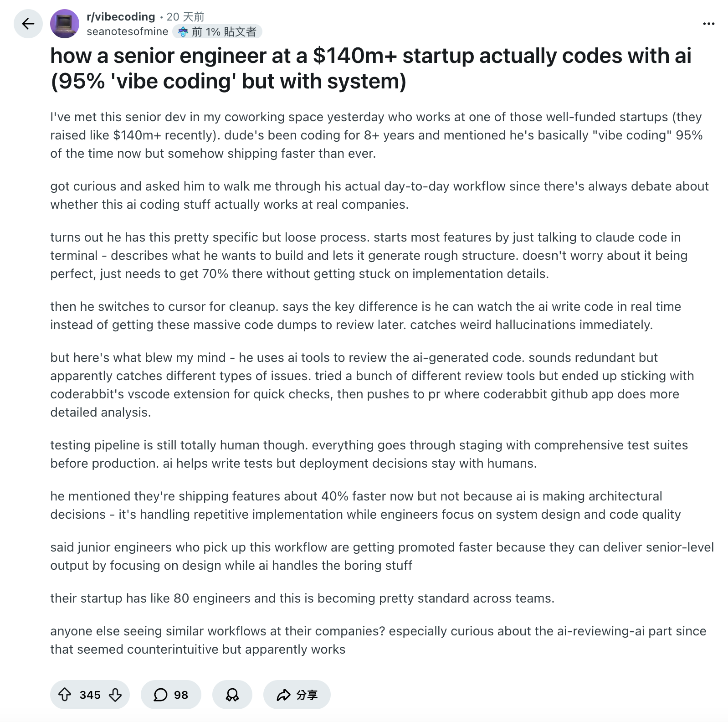Image resolution: width=728 pixels, height=722 pixels.
Task: Click the 345 vote count
Action: pyautogui.click(x=90, y=695)
